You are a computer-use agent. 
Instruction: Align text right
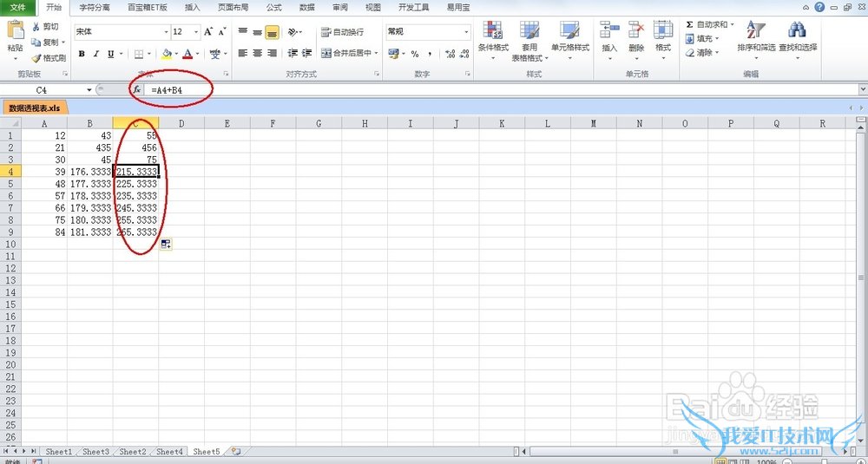(271, 54)
